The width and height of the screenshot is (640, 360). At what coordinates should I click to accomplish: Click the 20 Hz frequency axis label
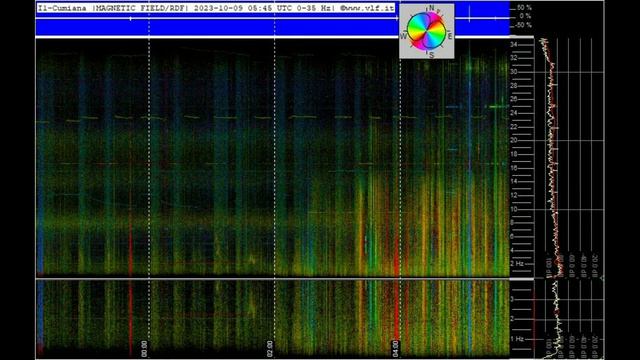513,140
